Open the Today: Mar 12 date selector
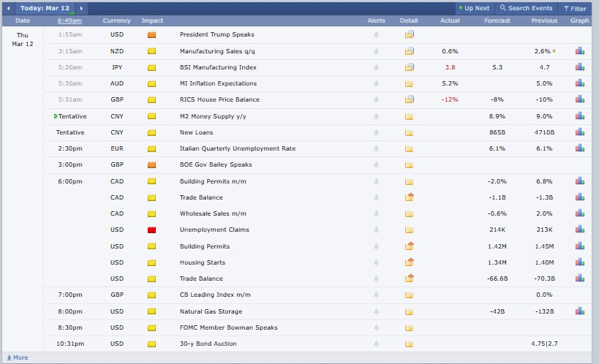Screen dimensions: 599x364 45,8
